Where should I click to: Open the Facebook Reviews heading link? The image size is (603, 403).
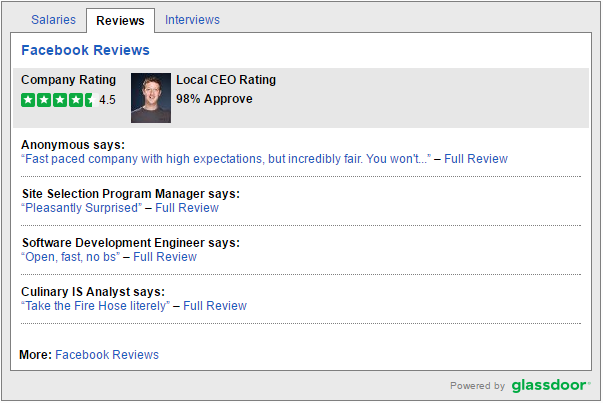click(85, 50)
